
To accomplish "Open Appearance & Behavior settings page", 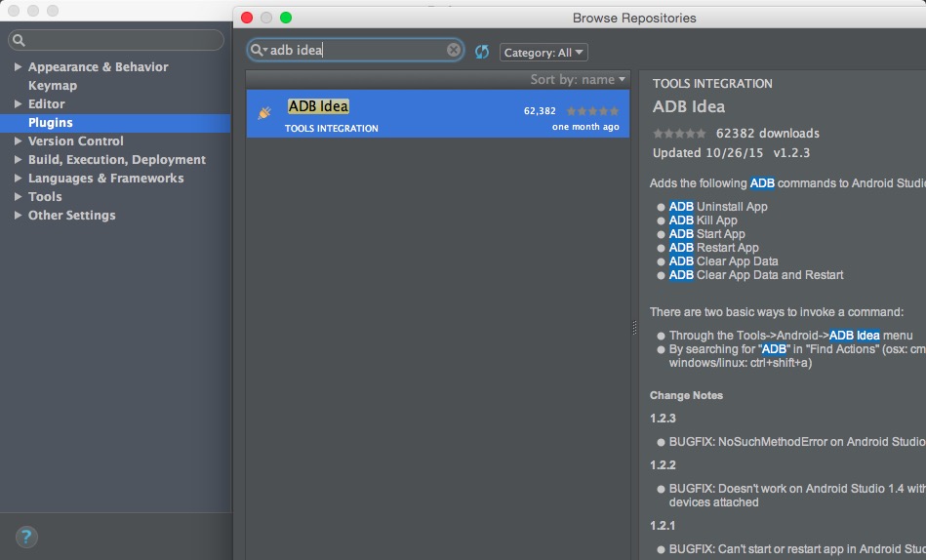I will [98, 66].
